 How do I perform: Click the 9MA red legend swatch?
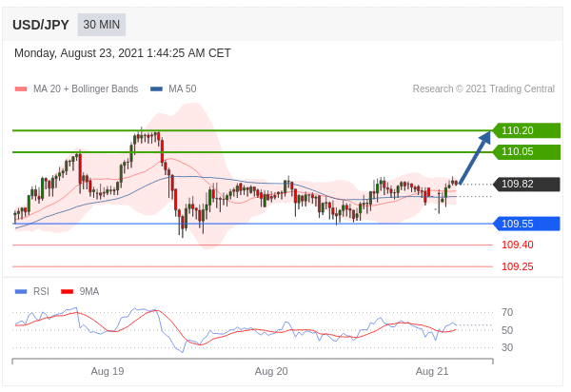(x=67, y=292)
